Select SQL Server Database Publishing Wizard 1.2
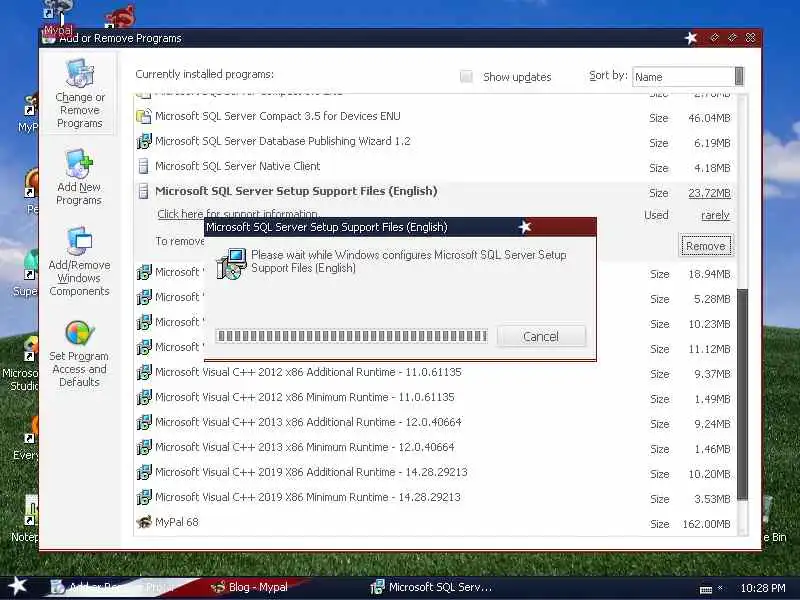Screen dimensions: 800x600 [x=435, y=141]
